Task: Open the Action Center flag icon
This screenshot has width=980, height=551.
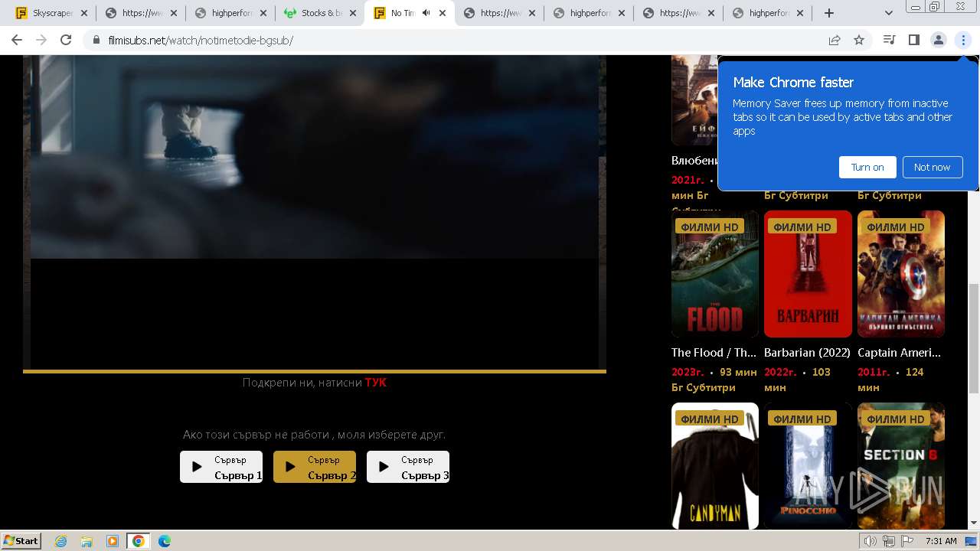Action: coord(907,541)
